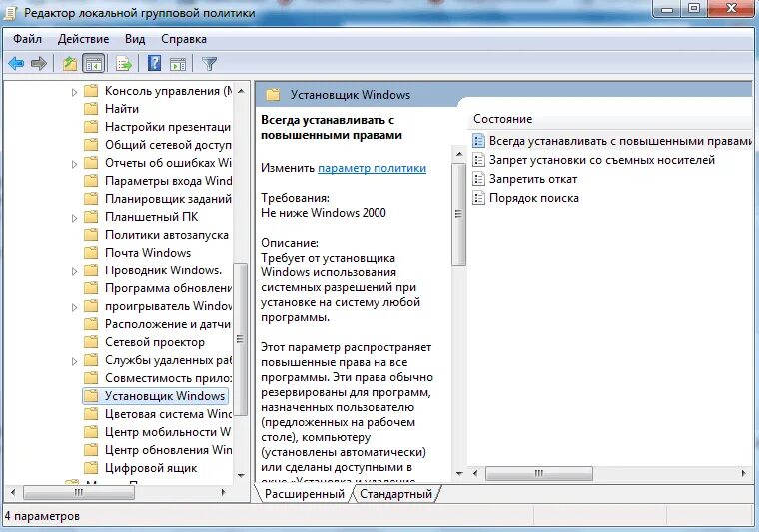The width and height of the screenshot is (759, 532).
Task: Select Запрет установки со съемных носителей policy
Action: click(x=601, y=160)
